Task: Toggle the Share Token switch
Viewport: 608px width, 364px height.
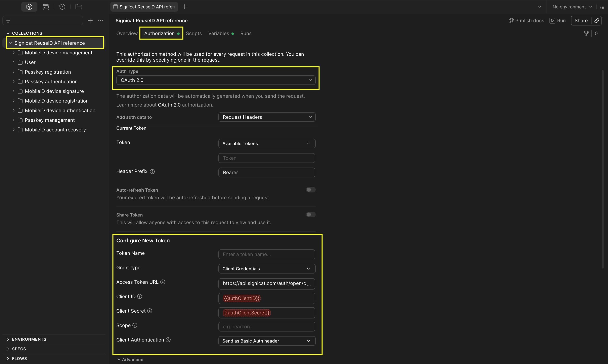Action: [311, 215]
